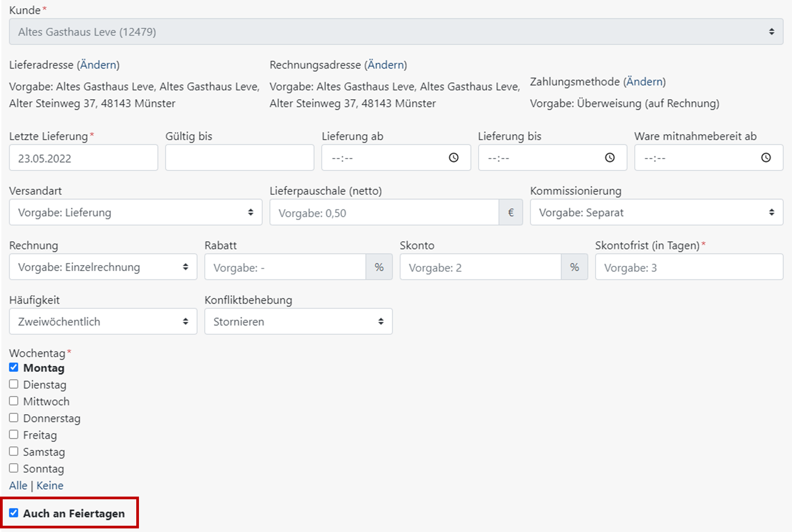Click the Lieferpauschale (netto) input field

click(384, 212)
